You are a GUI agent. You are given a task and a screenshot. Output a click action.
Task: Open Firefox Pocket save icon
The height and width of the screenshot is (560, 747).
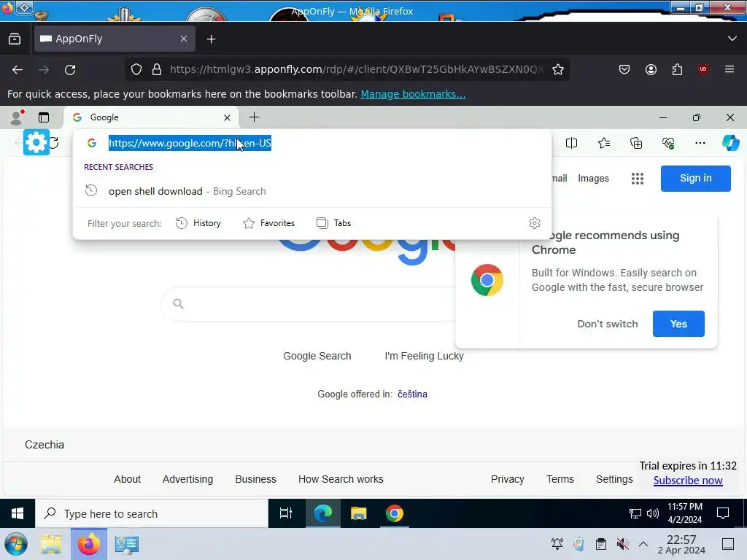624,69
